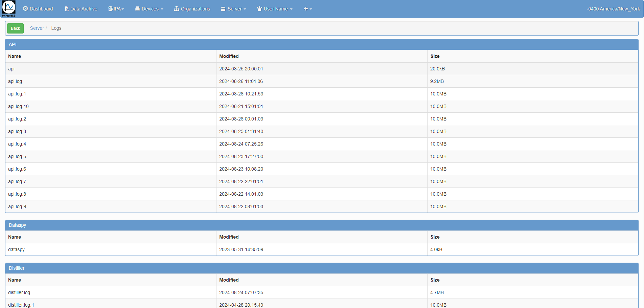Click the IPA mug icon
Screen dimensions: 644x308
pyautogui.click(x=110, y=9)
